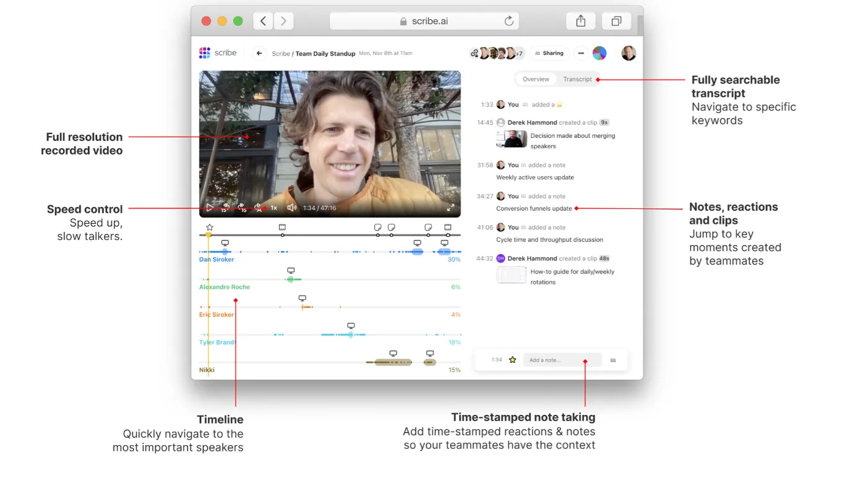Open the Sharing settings button
868x486 pixels.
[x=549, y=53]
